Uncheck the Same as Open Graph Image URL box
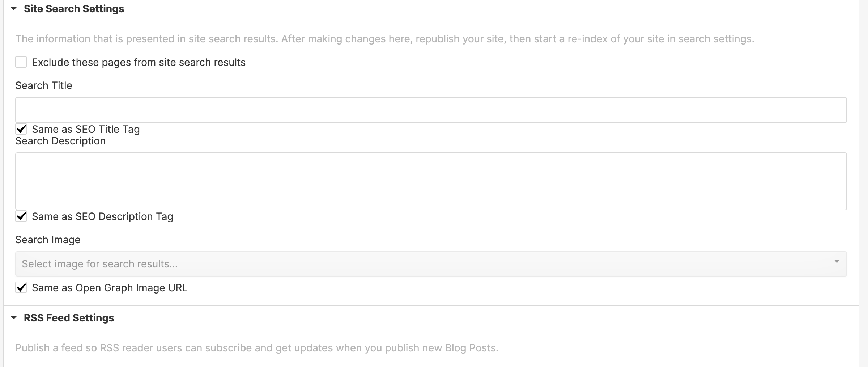Screen dimensions: 868x367 [21, 288]
